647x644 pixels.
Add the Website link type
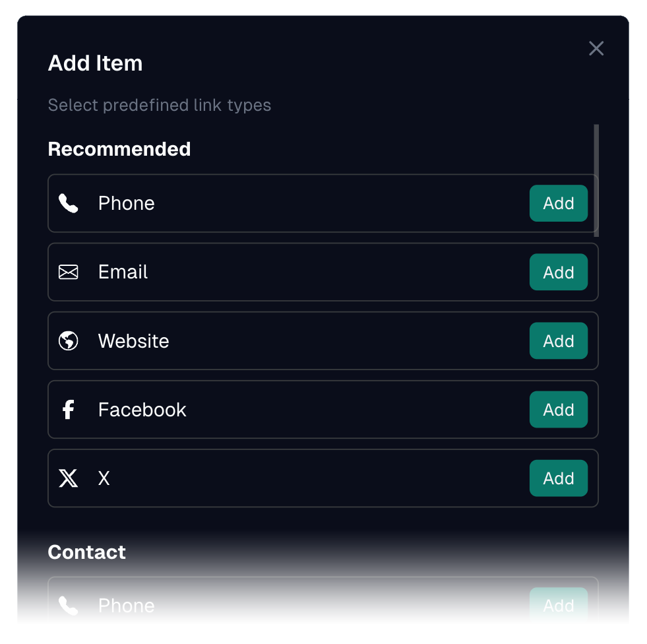coord(558,341)
